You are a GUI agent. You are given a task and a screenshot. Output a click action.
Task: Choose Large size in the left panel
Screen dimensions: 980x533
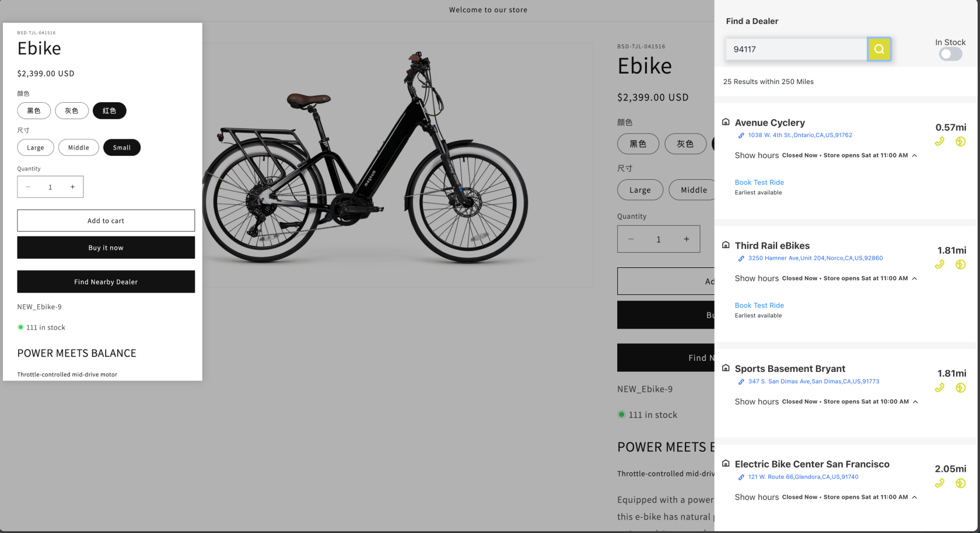(36, 148)
